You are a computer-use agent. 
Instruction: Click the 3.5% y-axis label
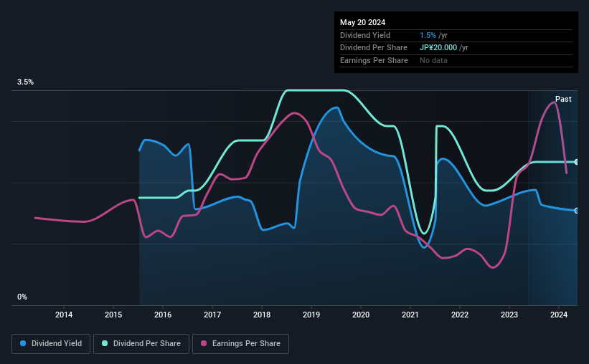point(25,82)
